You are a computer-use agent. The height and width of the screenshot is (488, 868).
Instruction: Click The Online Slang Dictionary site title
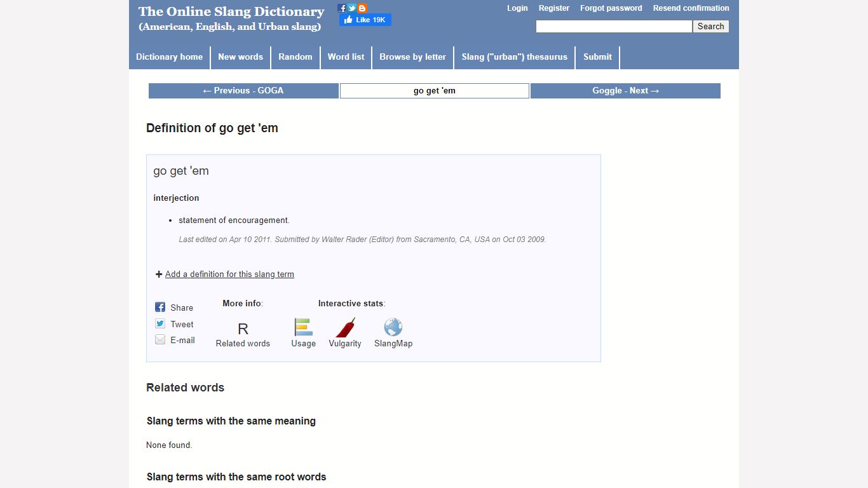231,11
